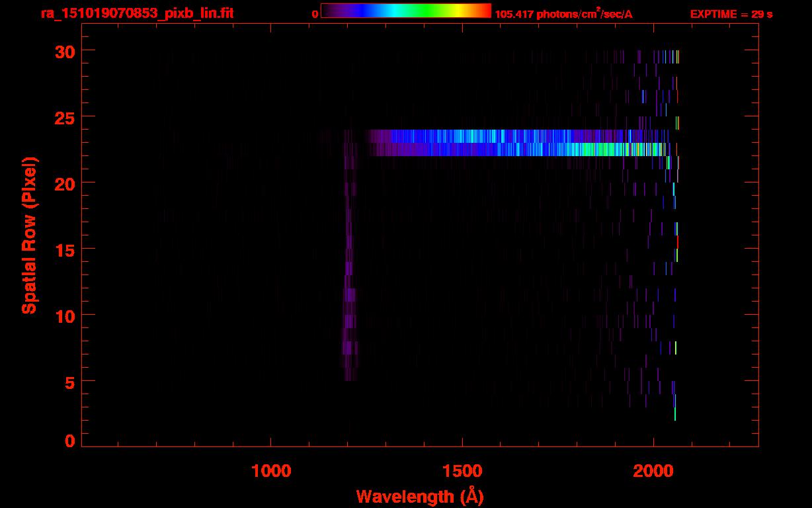This screenshot has width=812, height=508.
Task: Click the EXPTIME = 29 s text
Action: click(731, 14)
